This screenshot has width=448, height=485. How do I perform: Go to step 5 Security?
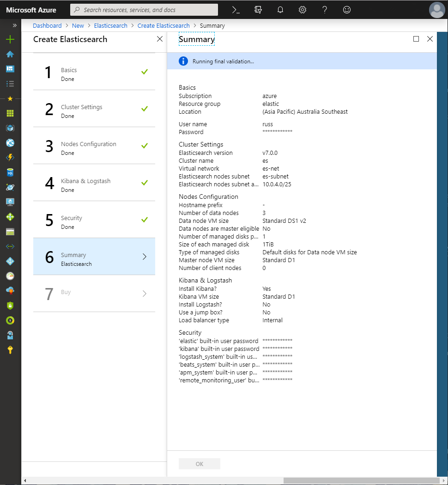pyautogui.click(x=94, y=220)
